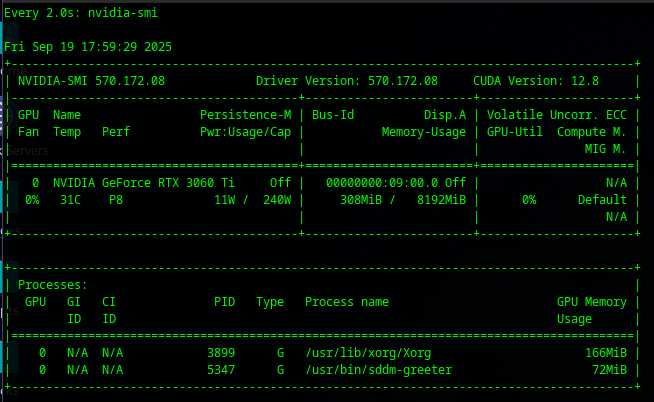
Task: Click the 'Persistence-M' column header
Action: [x=246, y=115]
